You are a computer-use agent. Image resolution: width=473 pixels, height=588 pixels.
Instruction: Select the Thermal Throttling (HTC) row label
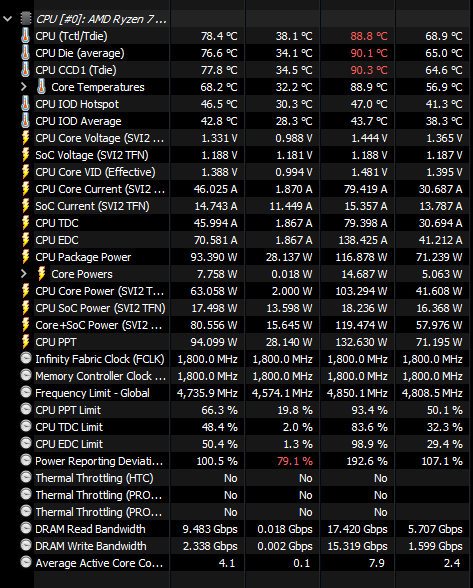point(94,478)
